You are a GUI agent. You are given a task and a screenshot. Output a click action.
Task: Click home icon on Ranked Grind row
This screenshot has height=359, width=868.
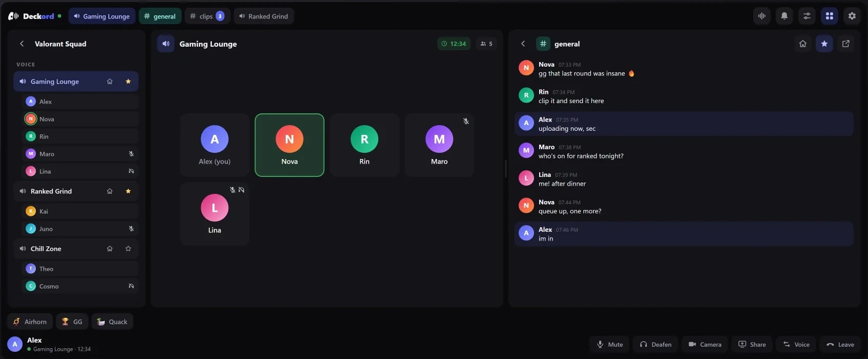110,191
